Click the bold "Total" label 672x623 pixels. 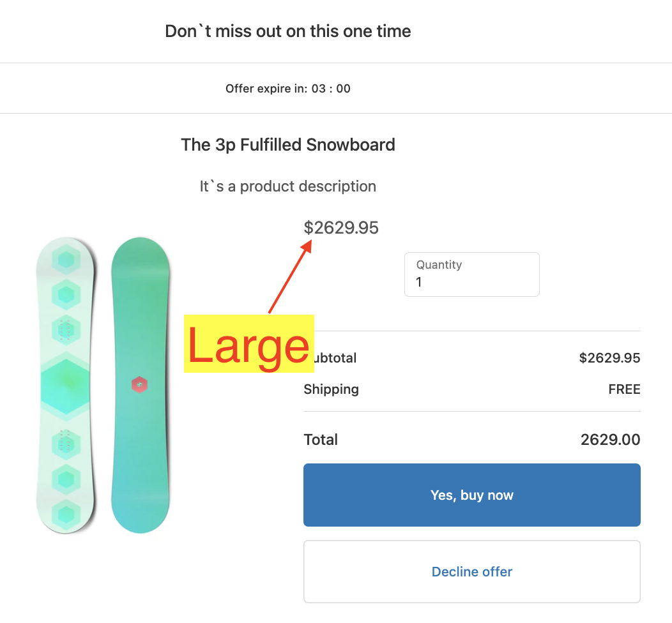click(x=321, y=440)
